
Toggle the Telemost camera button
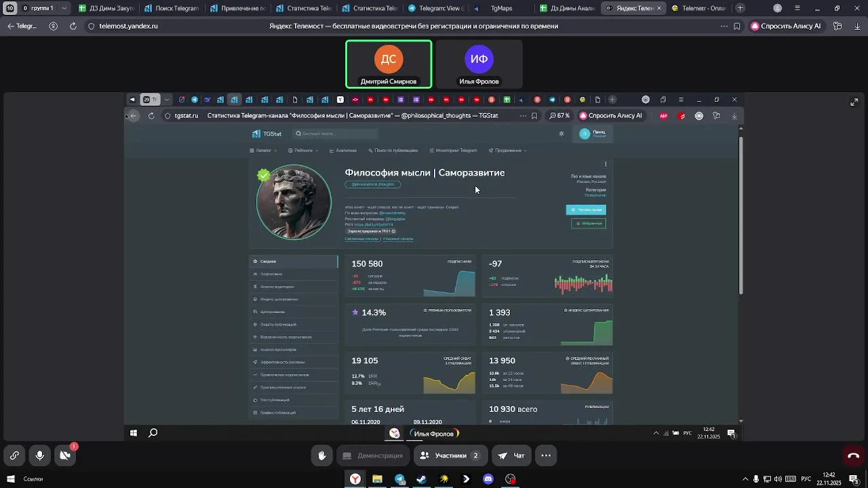pyautogui.click(x=65, y=455)
